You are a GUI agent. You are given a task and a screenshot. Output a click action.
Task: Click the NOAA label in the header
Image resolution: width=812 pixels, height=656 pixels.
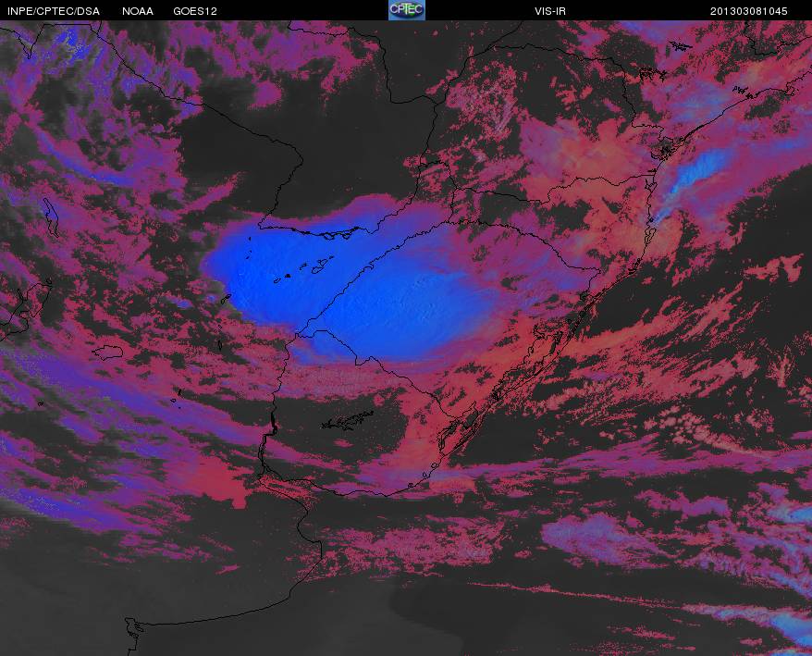(x=138, y=11)
